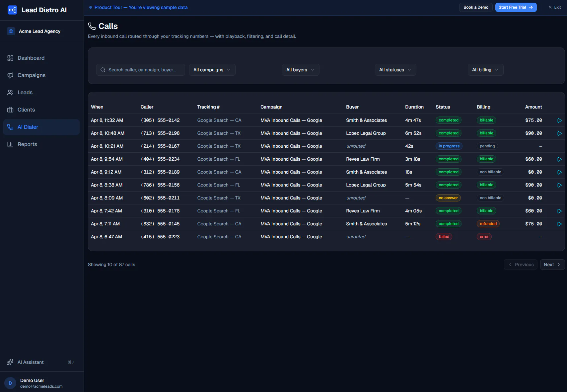Play the call from (404) 555-0234
The width and height of the screenshot is (567, 392).
pos(559,159)
